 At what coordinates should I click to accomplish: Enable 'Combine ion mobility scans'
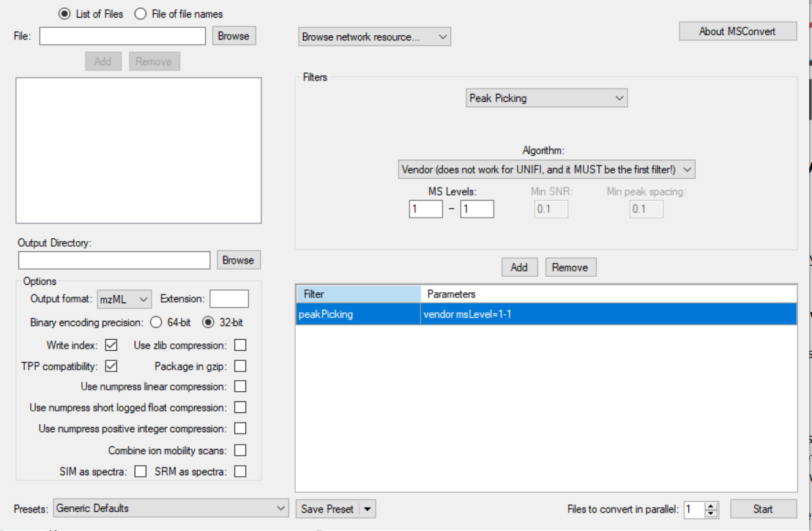[x=239, y=450]
